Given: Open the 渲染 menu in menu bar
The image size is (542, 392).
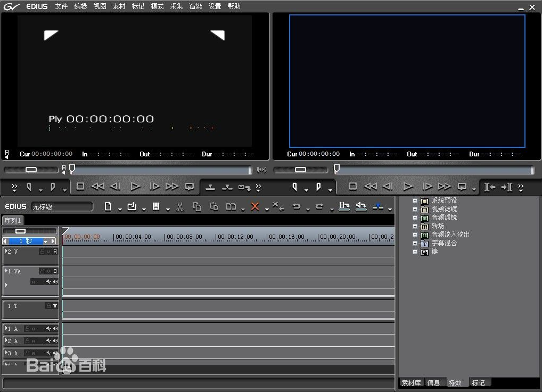Looking at the screenshot, I should pyautogui.click(x=195, y=6).
